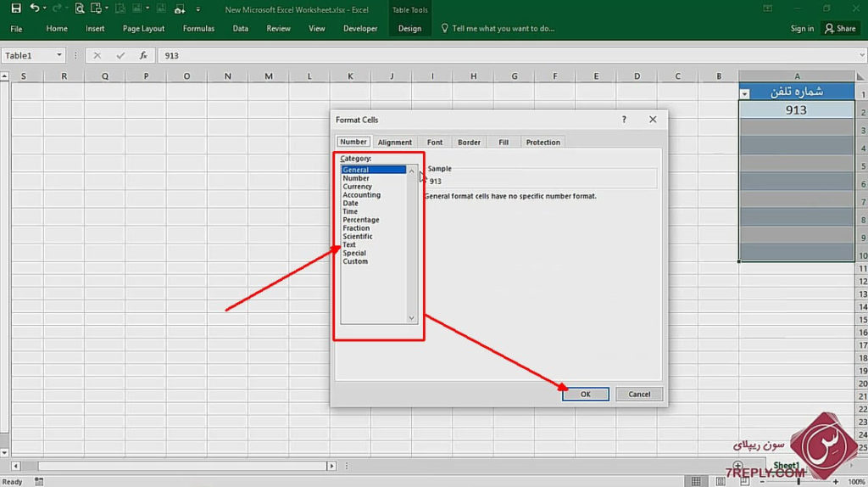Image resolution: width=868 pixels, height=487 pixels.
Task: Switch to Page Layout view icon in status bar
Action: coord(720,481)
